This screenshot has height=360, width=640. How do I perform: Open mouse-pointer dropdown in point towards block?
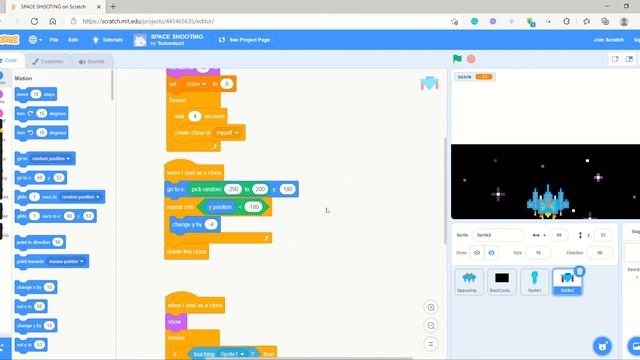(66, 261)
